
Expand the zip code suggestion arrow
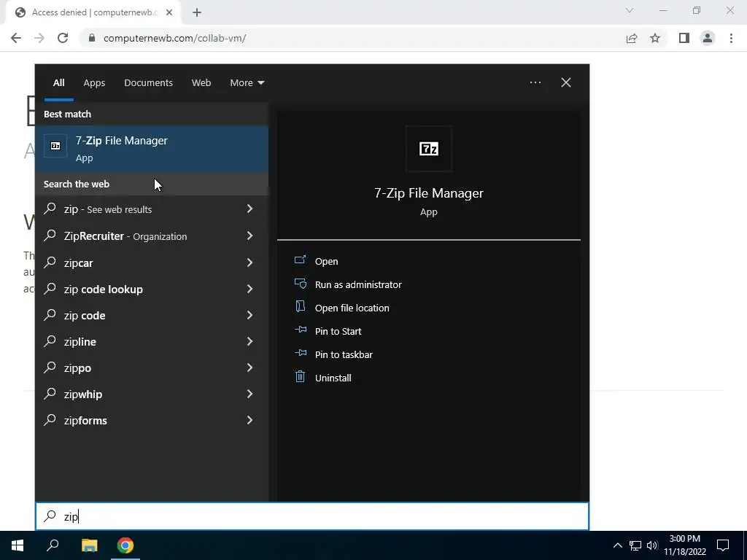tap(249, 315)
